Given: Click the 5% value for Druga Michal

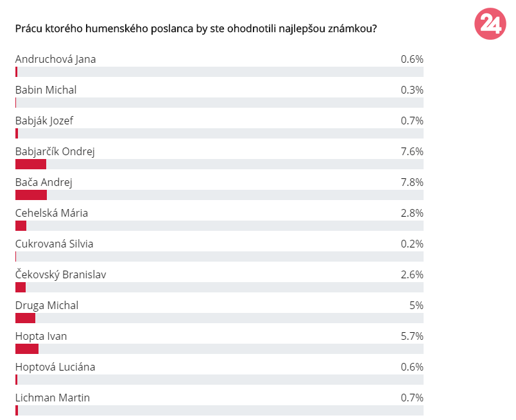Looking at the screenshot, I should (417, 306).
